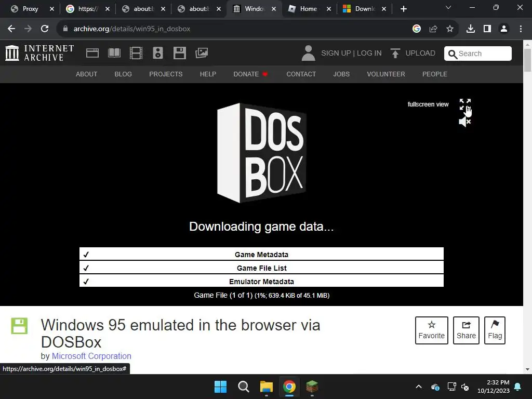Click the user avatar icon

pos(308,54)
